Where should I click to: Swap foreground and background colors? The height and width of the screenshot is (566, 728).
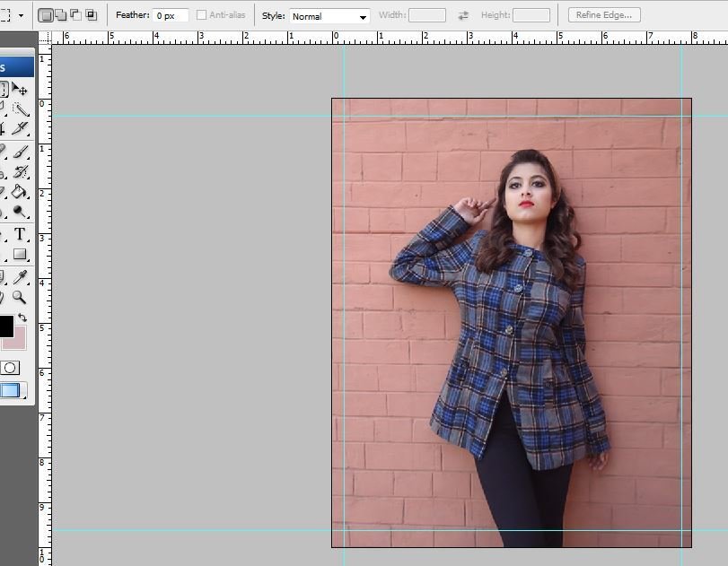22,318
